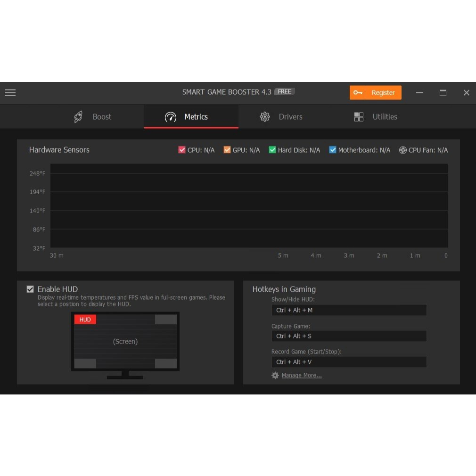Image resolution: width=476 pixels, height=476 pixels.
Task: Click the Boost rocket icon
Action: click(78, 117)
